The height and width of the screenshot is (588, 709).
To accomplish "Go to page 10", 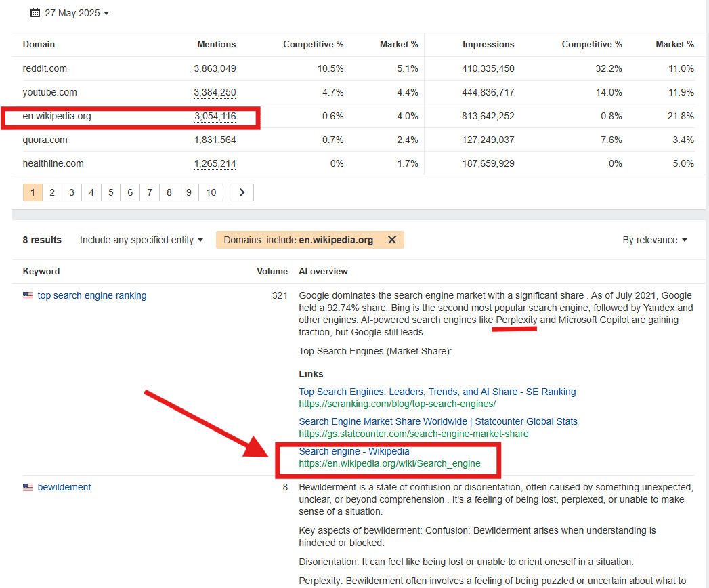I will pyautogui.click(x=211, y=192).
